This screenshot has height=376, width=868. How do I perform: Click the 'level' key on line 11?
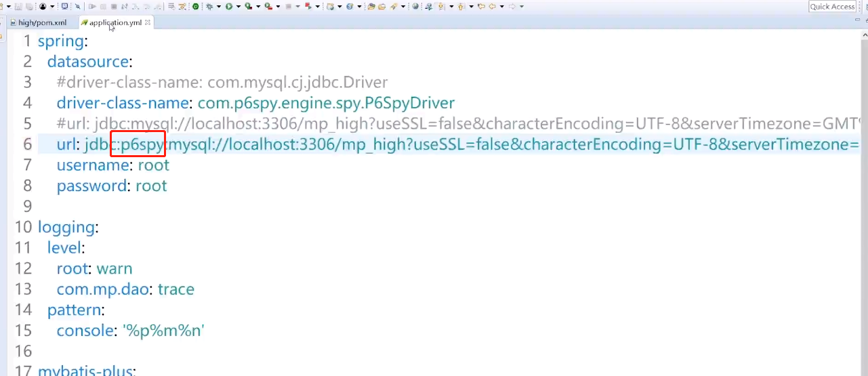(x=63, y=248)
